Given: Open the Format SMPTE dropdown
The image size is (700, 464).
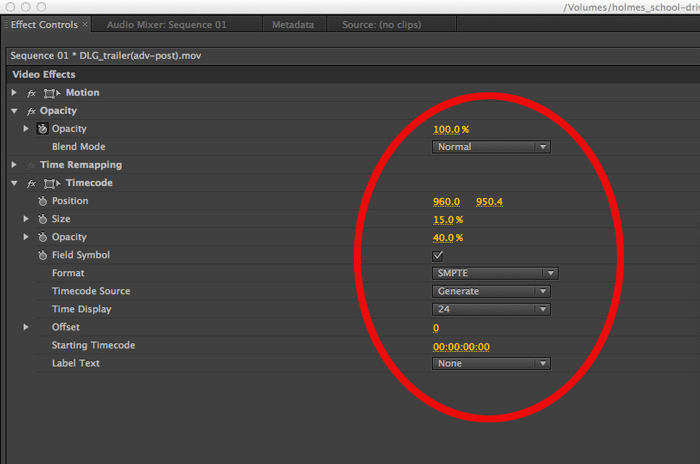Looking at the screenshot, I should 495,273.
